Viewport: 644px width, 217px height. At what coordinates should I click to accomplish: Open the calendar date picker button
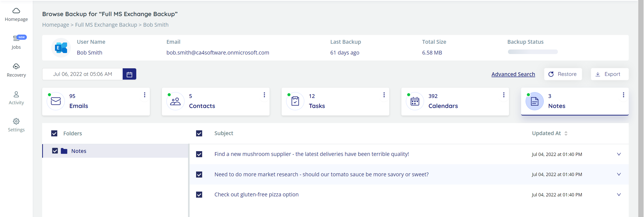pyautogui.click(x=129, y=74)
